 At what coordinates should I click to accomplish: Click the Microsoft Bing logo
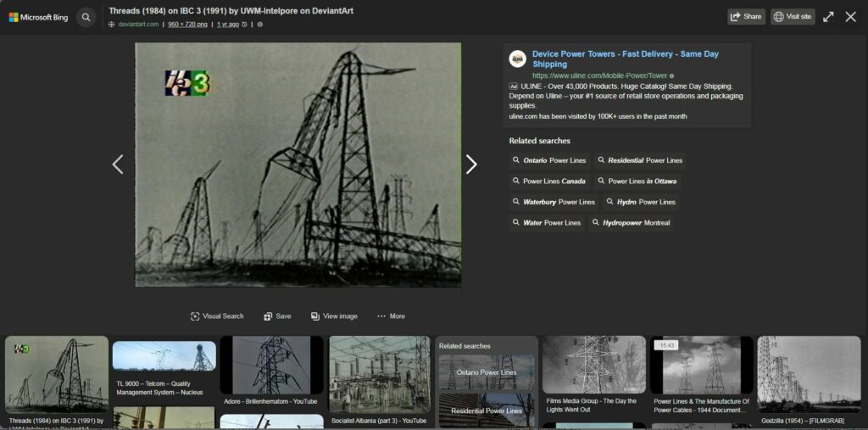tap(38, 17)
